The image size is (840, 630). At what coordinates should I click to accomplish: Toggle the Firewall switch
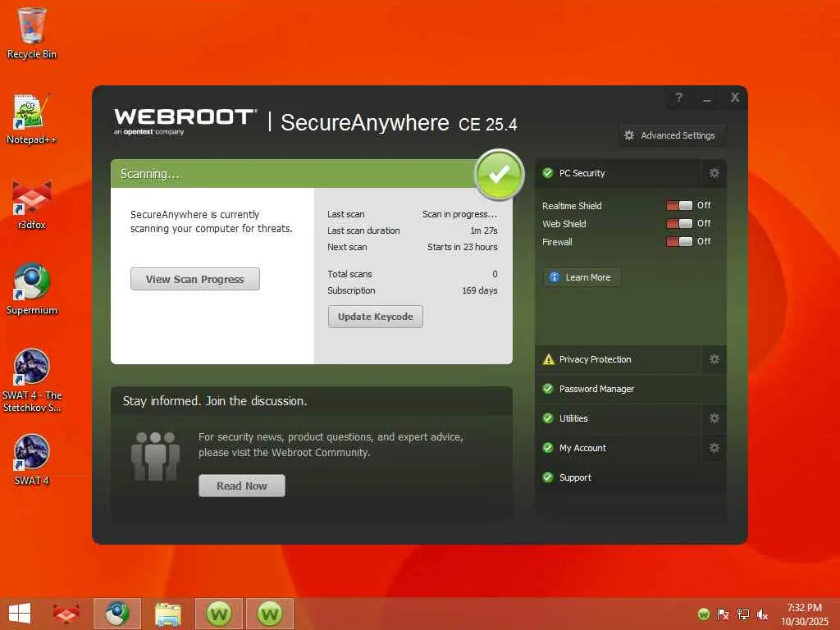coord(679,242)
